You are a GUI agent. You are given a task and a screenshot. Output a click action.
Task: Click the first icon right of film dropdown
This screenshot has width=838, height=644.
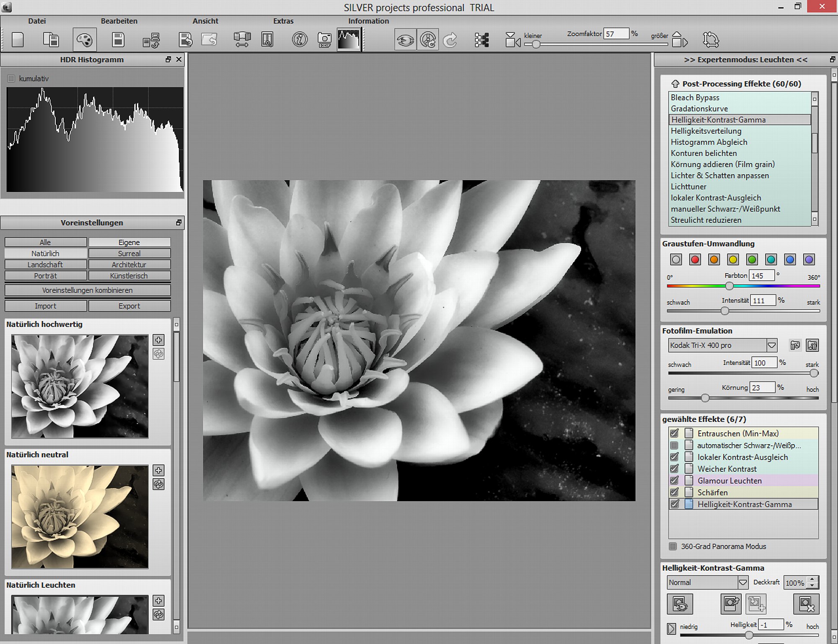tap(795, 345)
